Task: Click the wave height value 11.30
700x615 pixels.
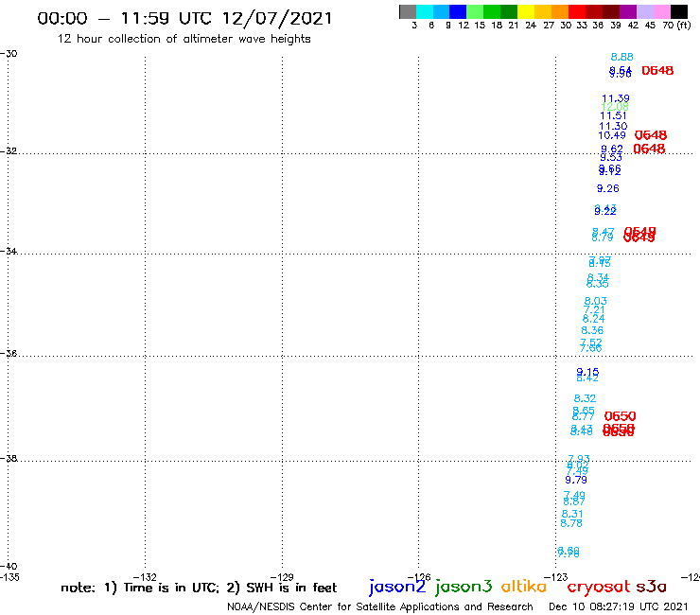Action: (613, 127)
